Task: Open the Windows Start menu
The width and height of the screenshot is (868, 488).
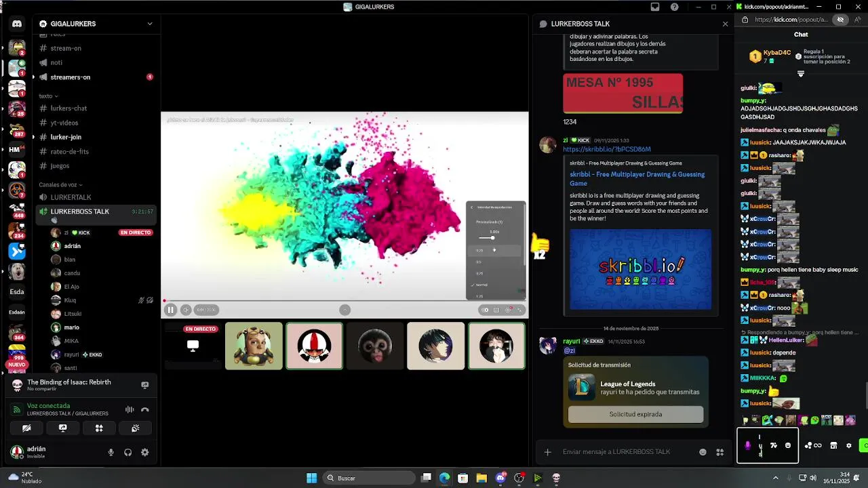Action: (311, 478)
